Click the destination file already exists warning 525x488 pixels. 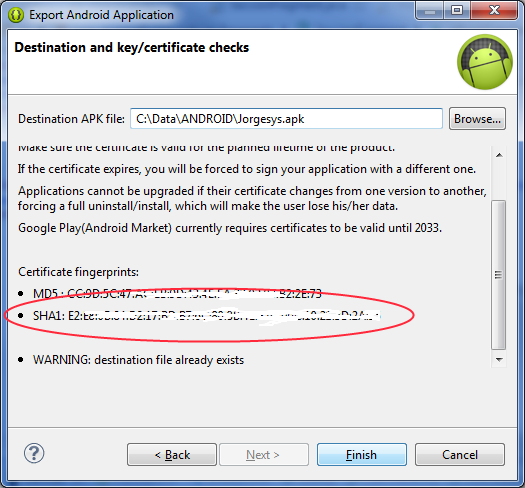point(138,360)
